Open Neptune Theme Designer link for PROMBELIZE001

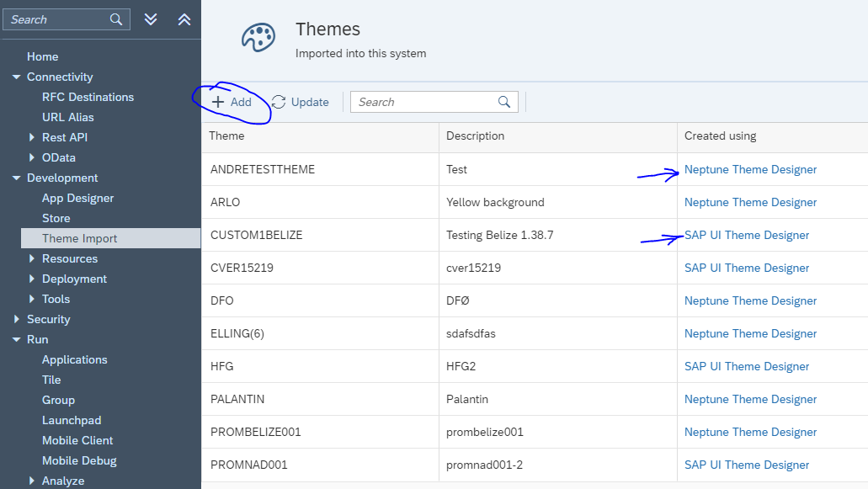coord(751,432)
